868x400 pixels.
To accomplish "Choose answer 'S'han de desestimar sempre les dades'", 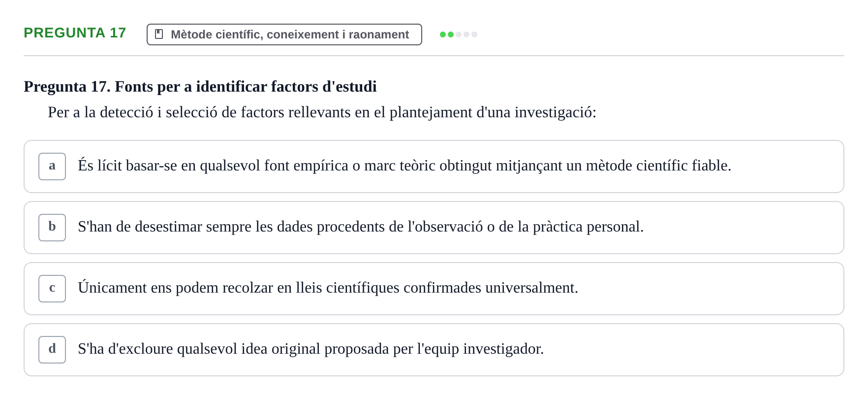I will [434, 228].
